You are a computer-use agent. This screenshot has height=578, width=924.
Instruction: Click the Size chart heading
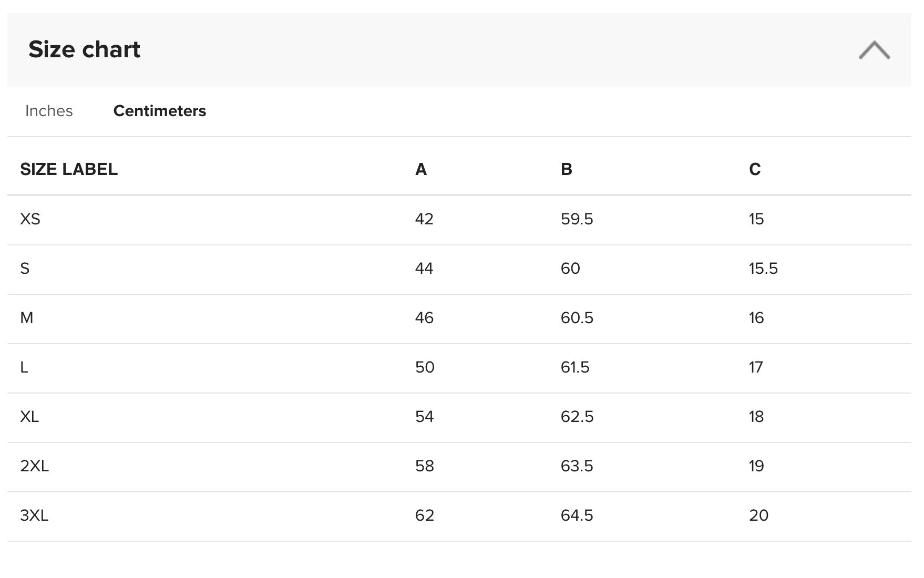click(x=84, y=49)
